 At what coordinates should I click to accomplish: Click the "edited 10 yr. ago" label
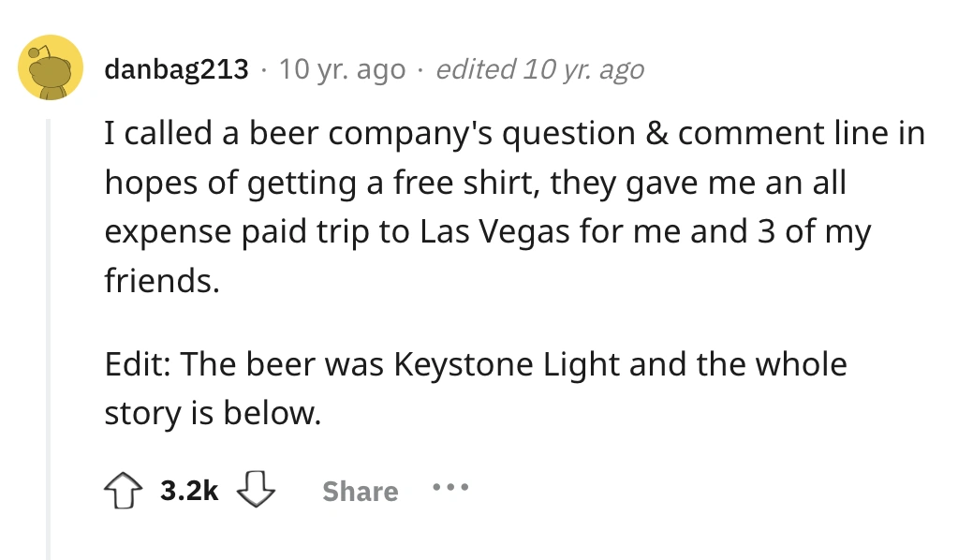[539, 69]
